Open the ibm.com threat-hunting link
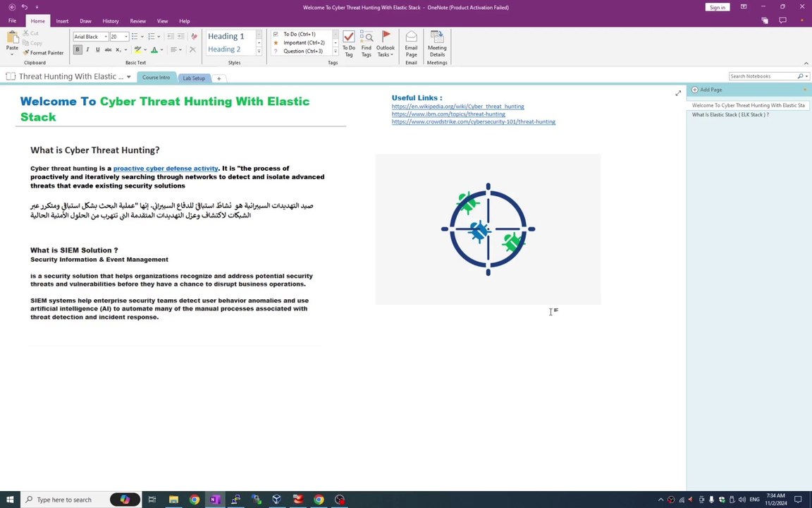The width and height of the screenshot is (812, 508). pyautogui.click(x=448, y=114)
